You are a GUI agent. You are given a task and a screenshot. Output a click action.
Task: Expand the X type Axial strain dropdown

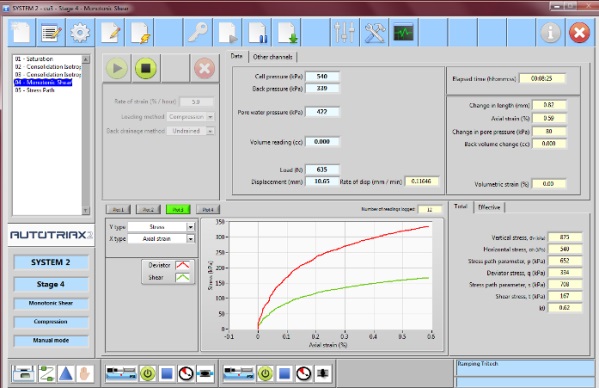pyautogui.click(x=191, y=239)
